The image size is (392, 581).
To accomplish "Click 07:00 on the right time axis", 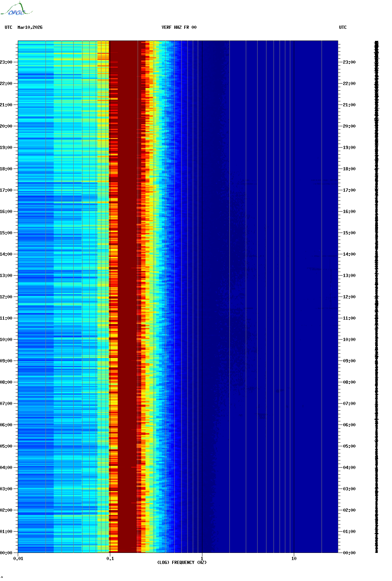I will click(349, 404).
